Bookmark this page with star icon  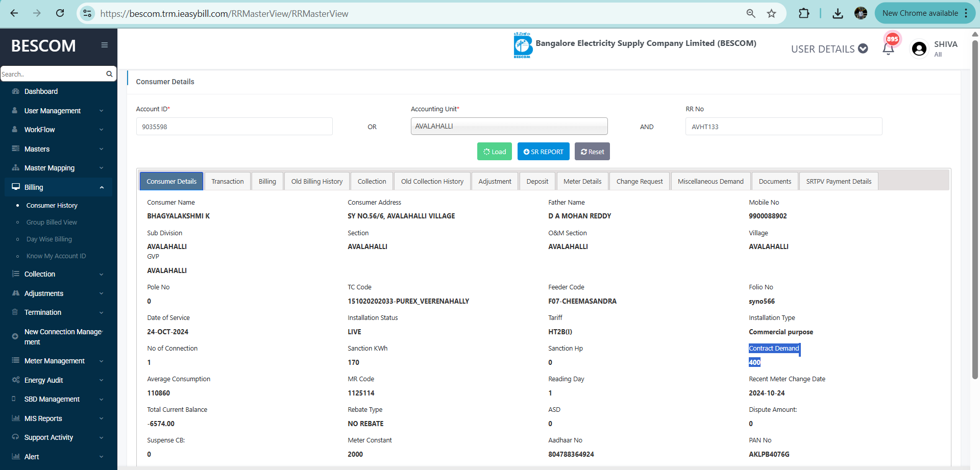pyautogui.click(x=771, y=14)
